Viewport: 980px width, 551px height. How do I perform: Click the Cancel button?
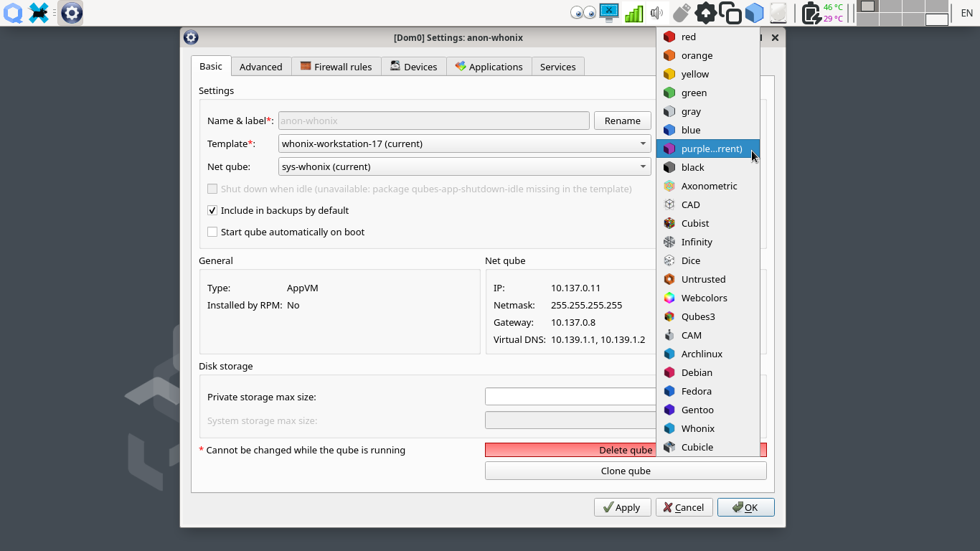[x=684, y=507]
